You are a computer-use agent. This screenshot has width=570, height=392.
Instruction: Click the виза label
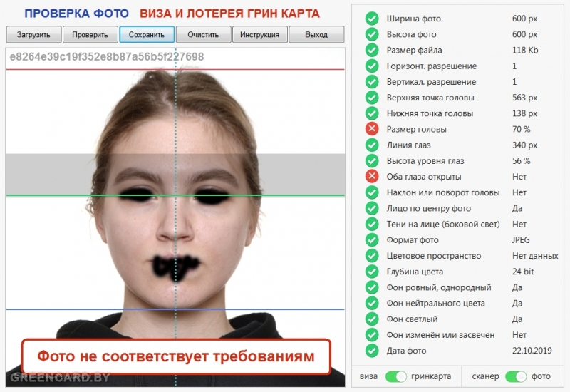[x=368, y=376]
